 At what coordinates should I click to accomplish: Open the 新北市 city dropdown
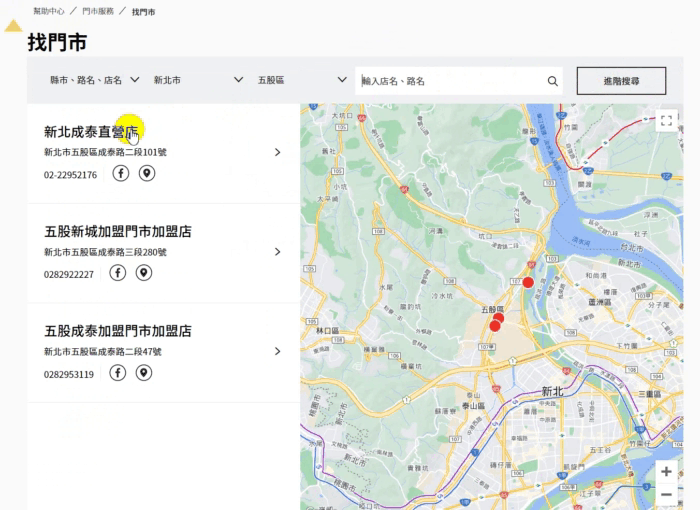197,80
